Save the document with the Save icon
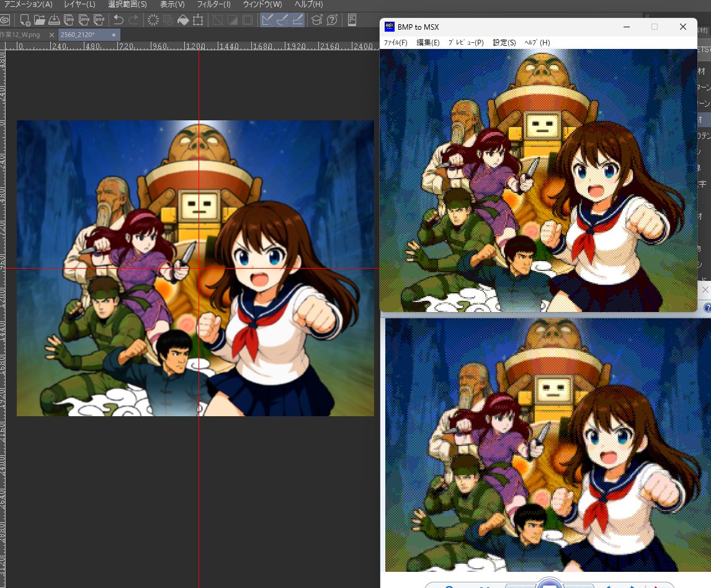The image size is (711, 588). tap(54, 20)
